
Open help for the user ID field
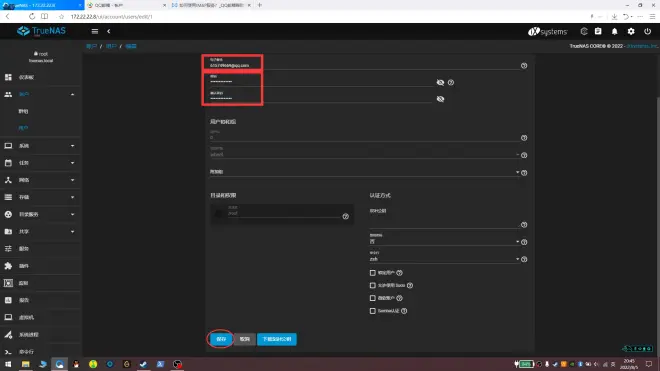coord(524,138)
